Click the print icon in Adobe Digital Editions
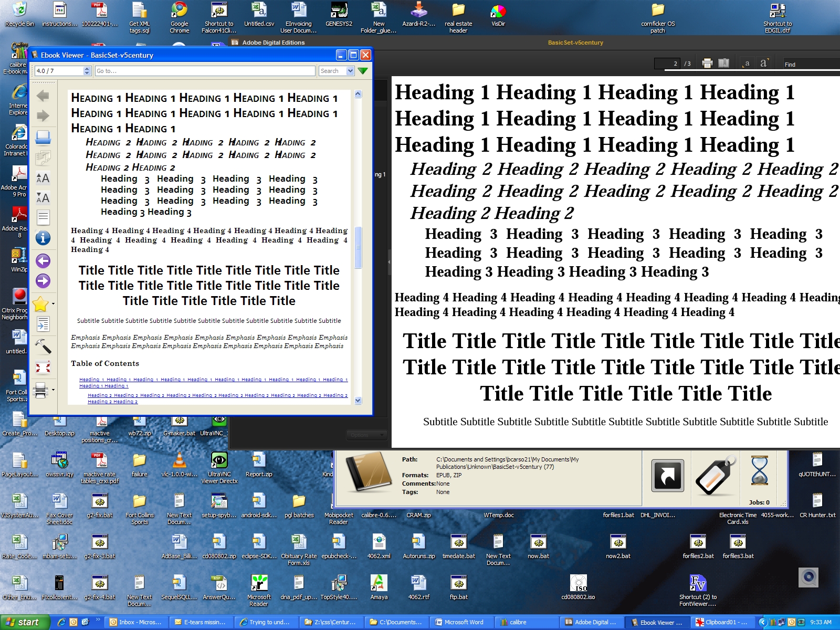 [707, 64]
